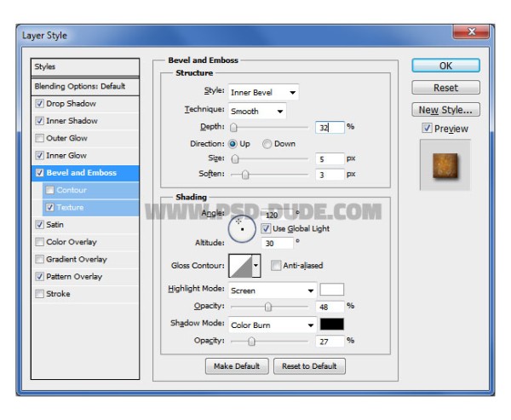Viewport: 511px width, 420px height.
Task: Click the Make Default button
Action: pyautogui.click(x=237, y=366)
